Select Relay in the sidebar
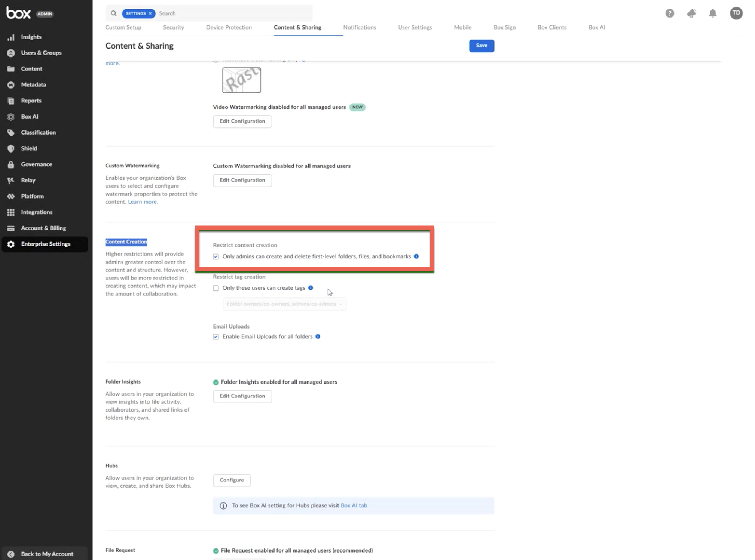This screenshot has width=755, height=560. [x=28, y=180]
